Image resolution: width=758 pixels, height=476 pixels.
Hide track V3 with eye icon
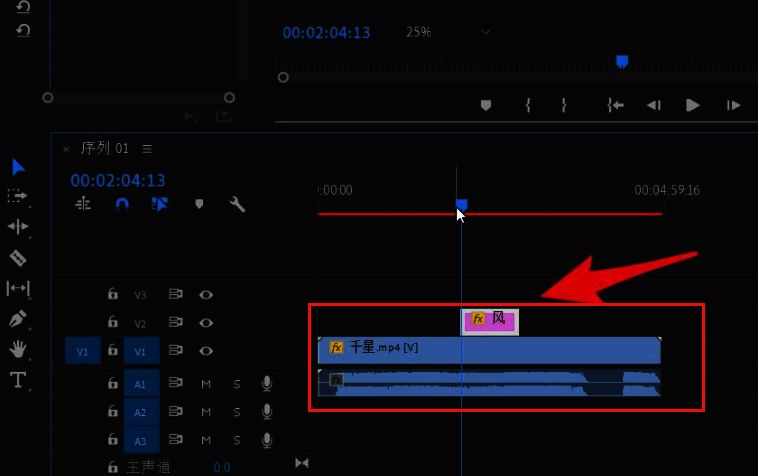click(x=206, y=294)
